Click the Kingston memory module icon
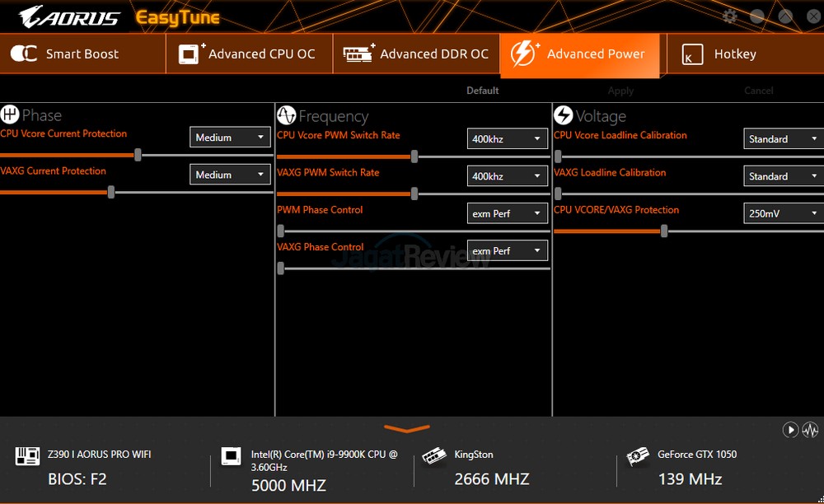 point(434,457)
